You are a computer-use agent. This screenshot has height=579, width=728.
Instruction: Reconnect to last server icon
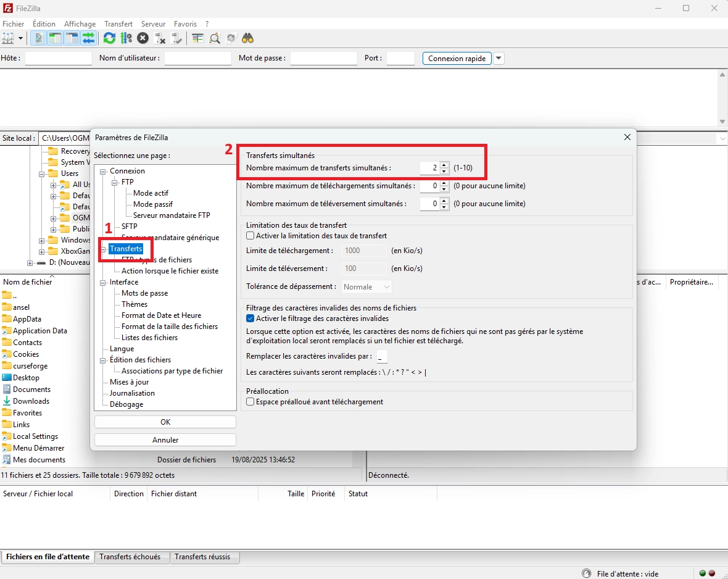176,38
